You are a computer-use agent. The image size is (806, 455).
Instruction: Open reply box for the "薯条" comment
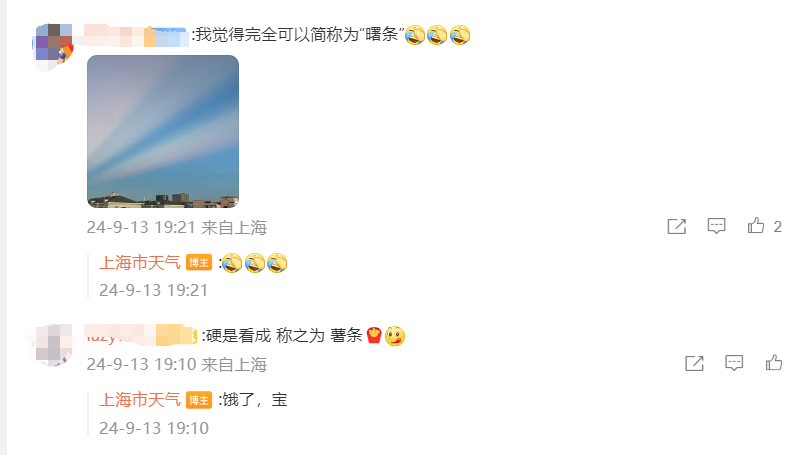tap(734, 363)
